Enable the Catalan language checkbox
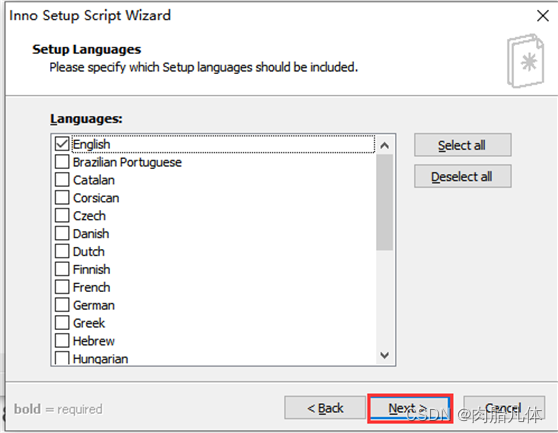558x433 pixels. [x=62, y=180]
